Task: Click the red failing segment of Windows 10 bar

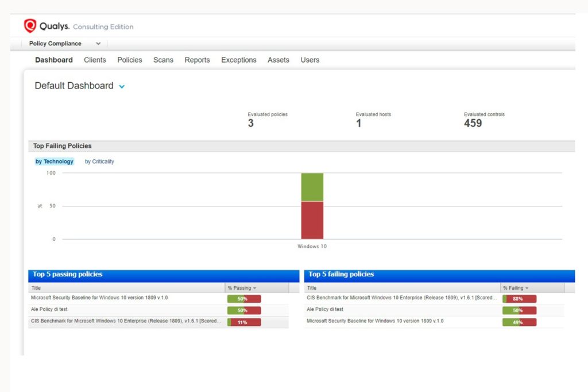Action: [x=312, y=220]
